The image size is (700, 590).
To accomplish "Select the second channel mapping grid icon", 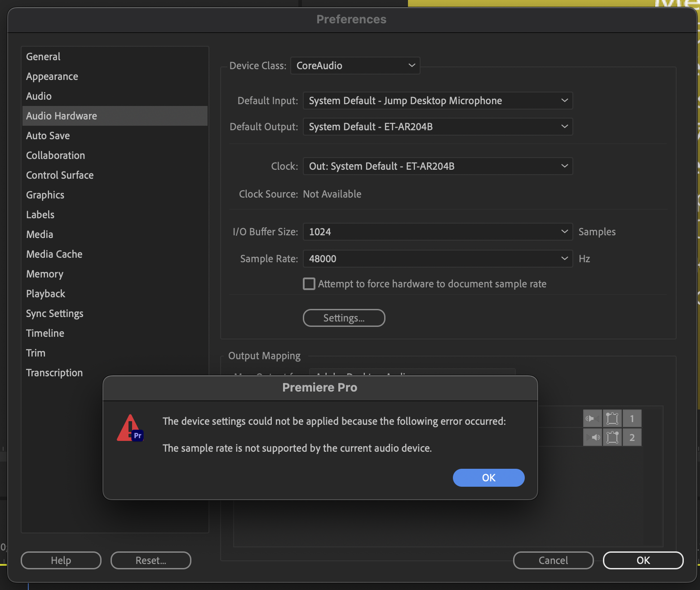I will click(612, 437).
